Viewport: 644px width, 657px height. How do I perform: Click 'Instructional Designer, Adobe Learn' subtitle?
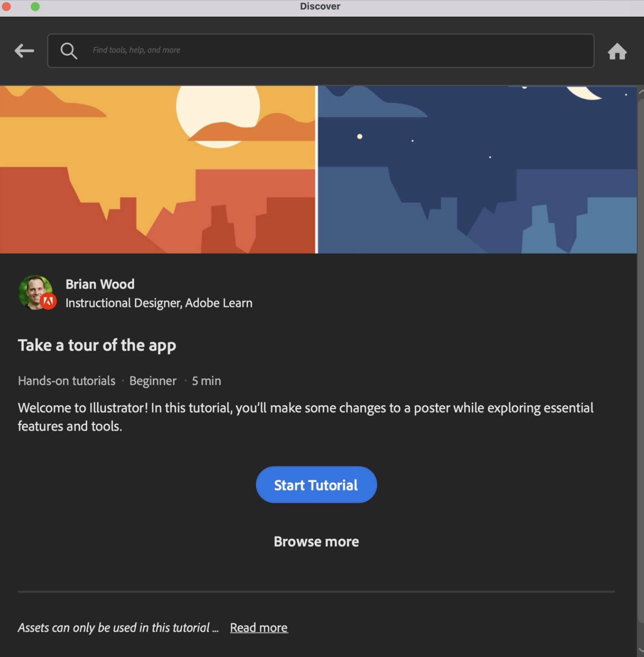pyautogui.click(x=159, y=303)
